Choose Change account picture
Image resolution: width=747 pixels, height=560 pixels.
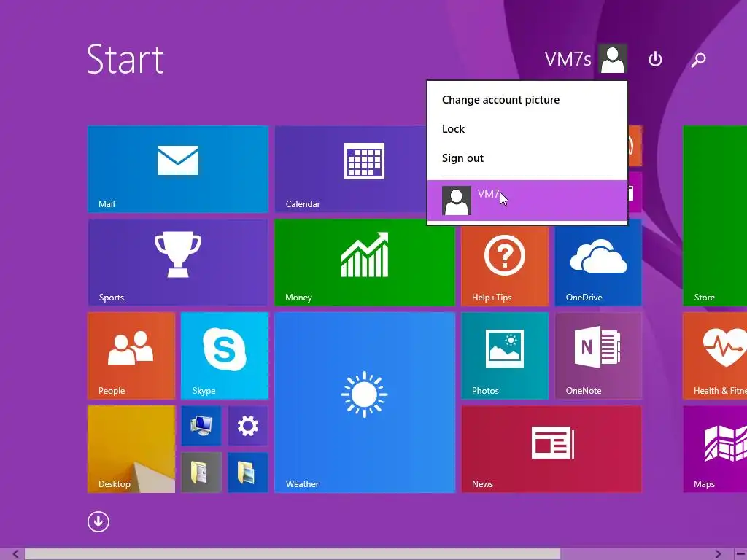click(x=500, y=99)
